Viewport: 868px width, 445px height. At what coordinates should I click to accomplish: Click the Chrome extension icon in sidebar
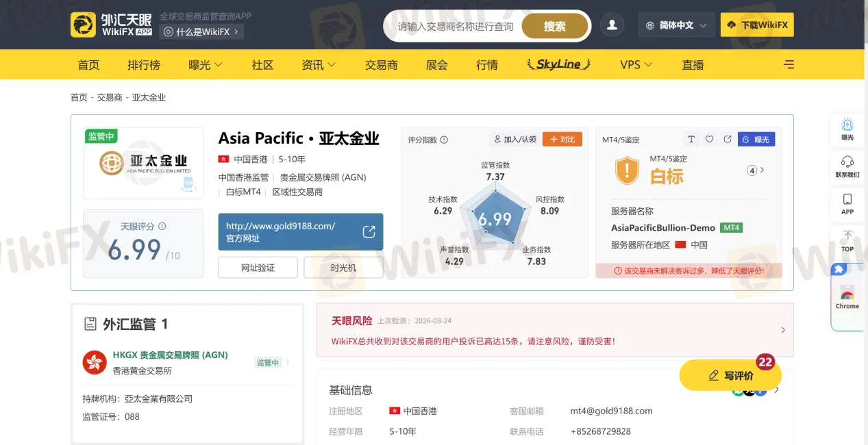(847, 294)
